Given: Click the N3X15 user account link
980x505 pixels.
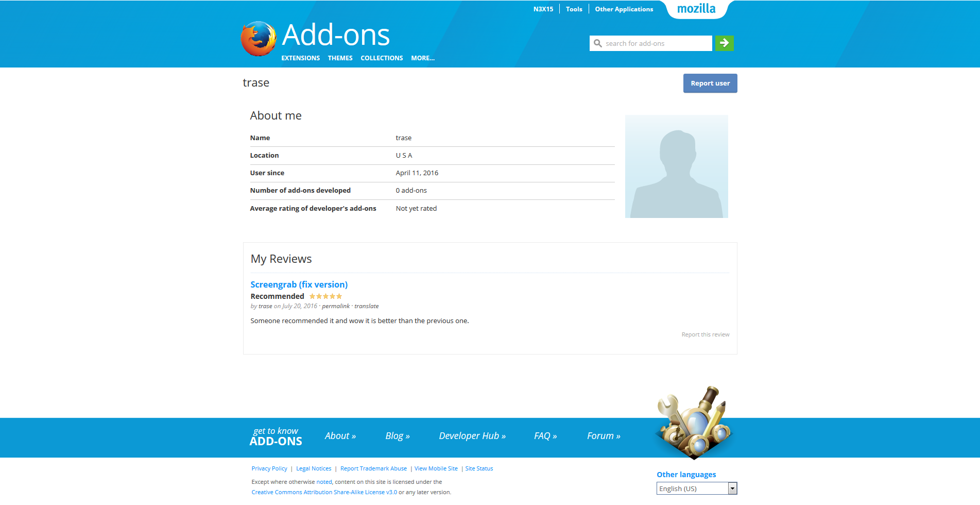Looking at the screenshot, I should pos(543,9).
